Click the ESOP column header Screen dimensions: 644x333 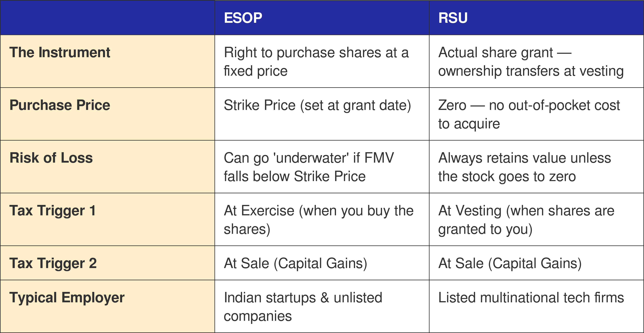pos(322,18)
